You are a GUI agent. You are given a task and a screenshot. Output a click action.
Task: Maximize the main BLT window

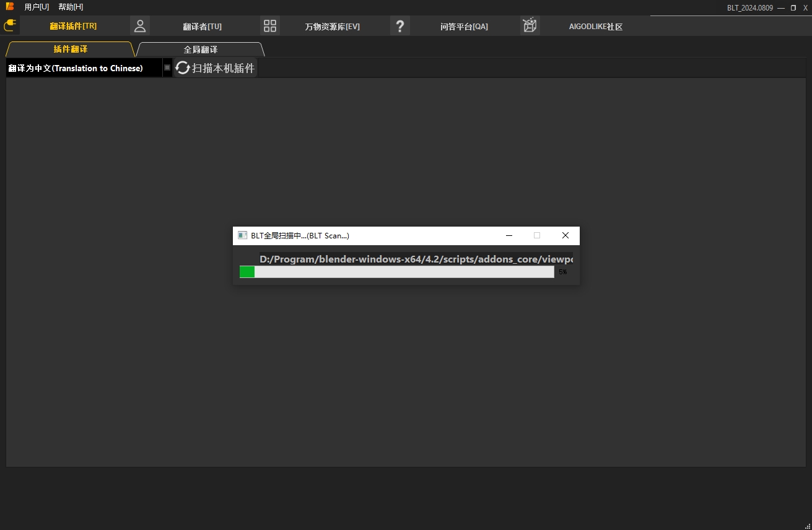tap(793, 7)
